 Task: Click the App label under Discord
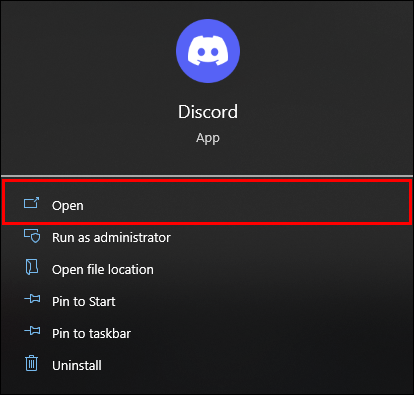pyautogui.click(x=208, y=138)
